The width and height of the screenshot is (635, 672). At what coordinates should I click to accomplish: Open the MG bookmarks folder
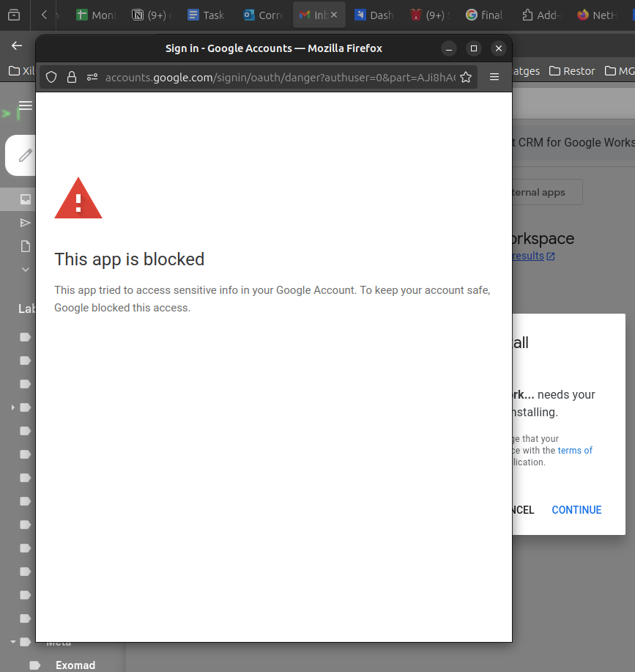[619, 70]
